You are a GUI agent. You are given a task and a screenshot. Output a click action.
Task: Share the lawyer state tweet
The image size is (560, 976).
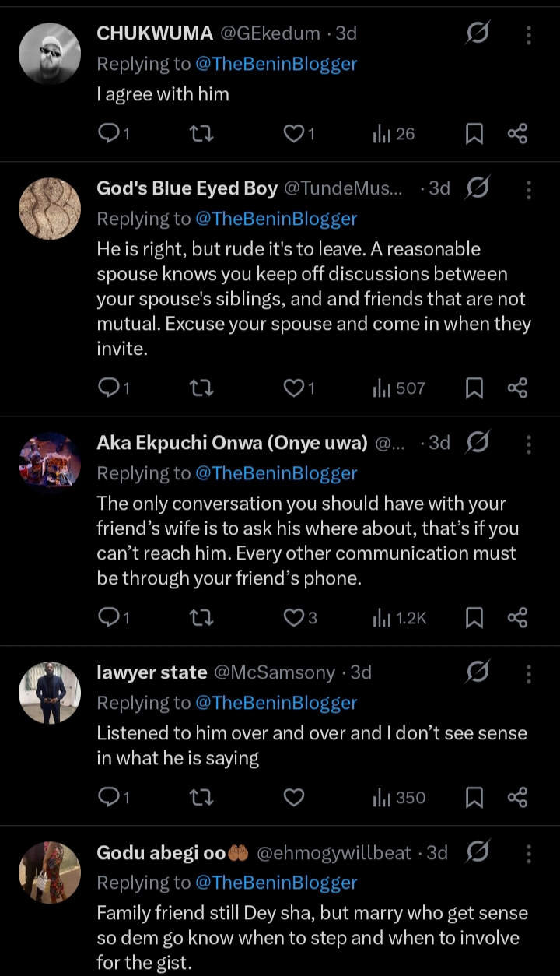[x=518, y=798]
